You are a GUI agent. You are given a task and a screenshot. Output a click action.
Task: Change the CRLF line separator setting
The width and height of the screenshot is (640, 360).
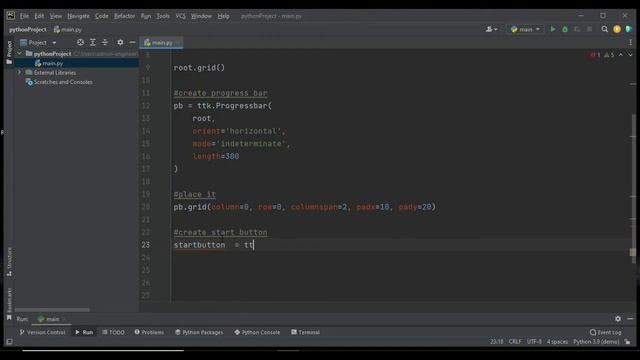(x=515, y=342)
